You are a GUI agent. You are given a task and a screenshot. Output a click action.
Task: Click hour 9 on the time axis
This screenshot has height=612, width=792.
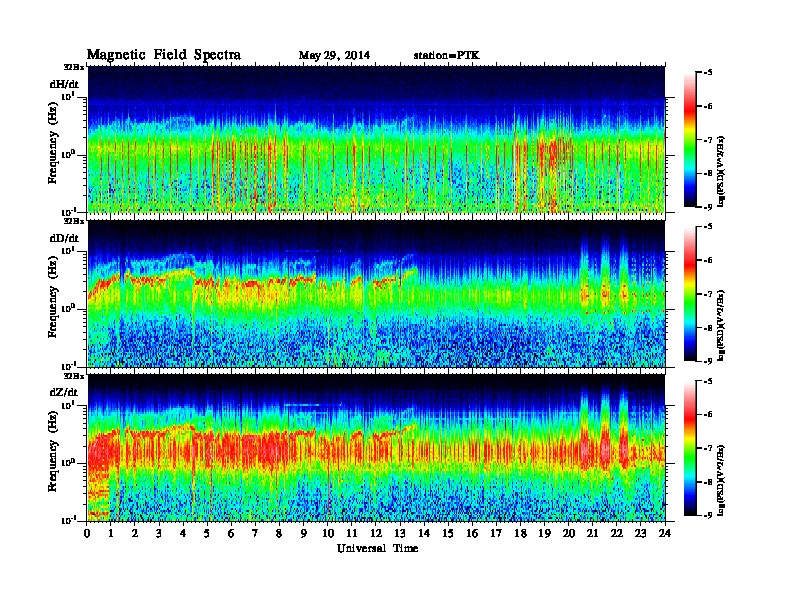pos(304,533)
